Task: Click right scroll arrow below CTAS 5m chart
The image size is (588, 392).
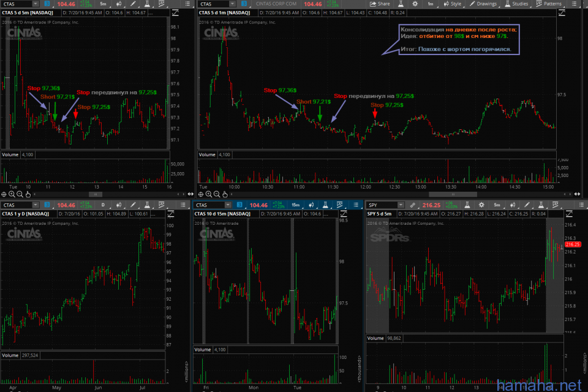Action: coord(183,194)
